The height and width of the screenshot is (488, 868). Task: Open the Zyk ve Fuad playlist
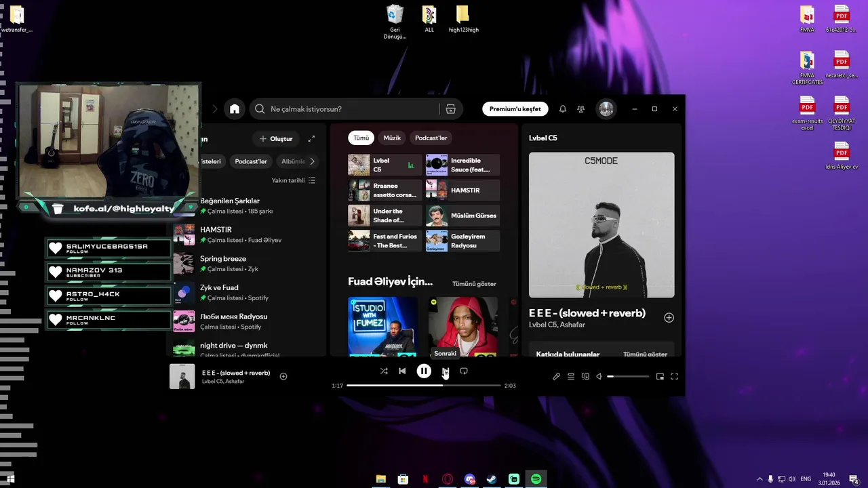tap(247, 293)
